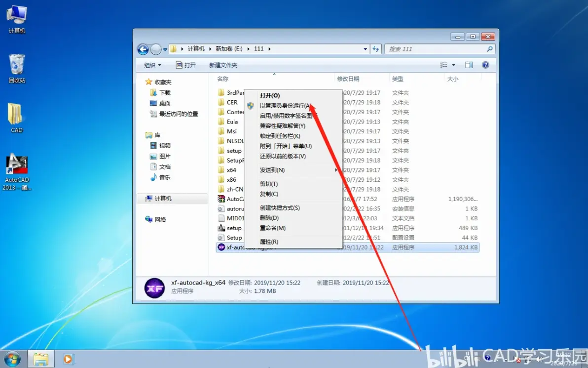Click the address bar refresh button
Viewport: 588px width, 368px height.
pyautogui.click(x=375, y=49)
